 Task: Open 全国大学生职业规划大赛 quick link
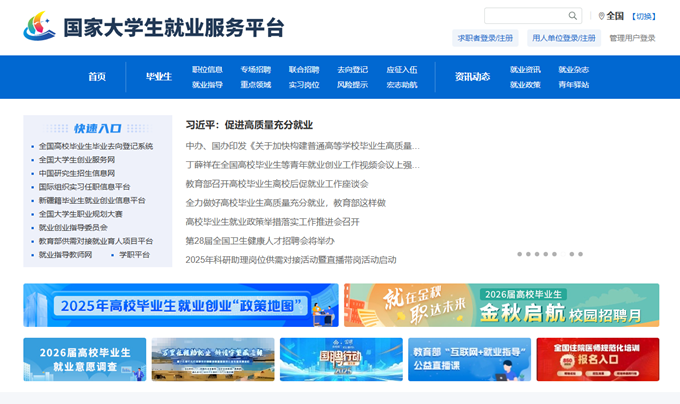coord(81,214)
